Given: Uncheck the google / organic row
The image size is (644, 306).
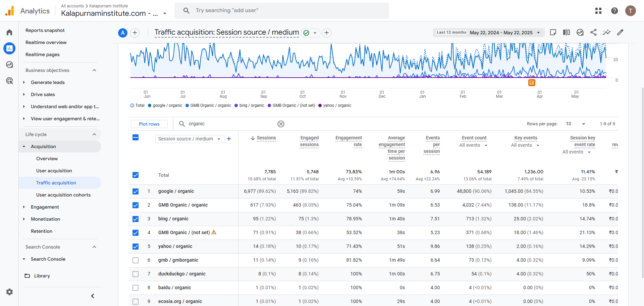Looking at the screenshot, I should (x=136, y=191).
